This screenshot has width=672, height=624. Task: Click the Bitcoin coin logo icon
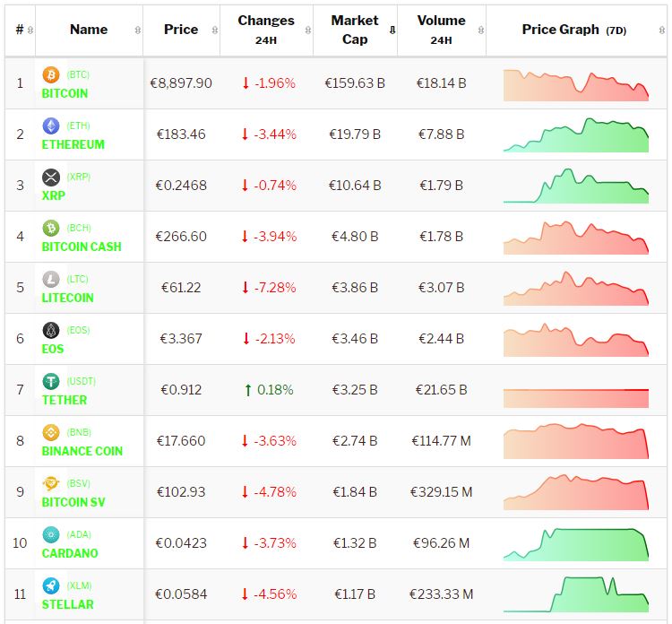[x=51, y=75]
